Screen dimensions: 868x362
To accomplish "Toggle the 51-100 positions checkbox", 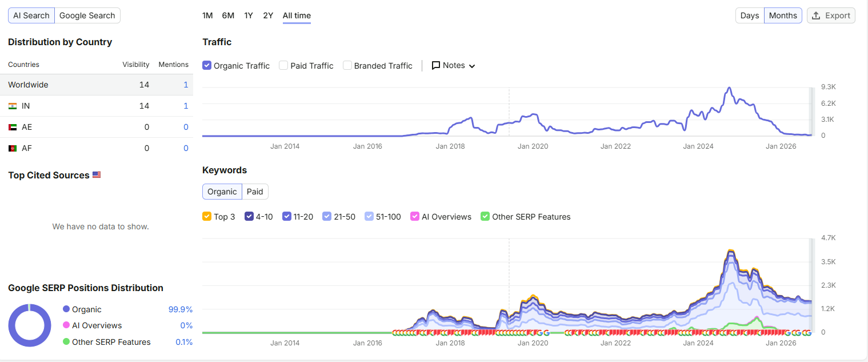I will tap(369, 216).
